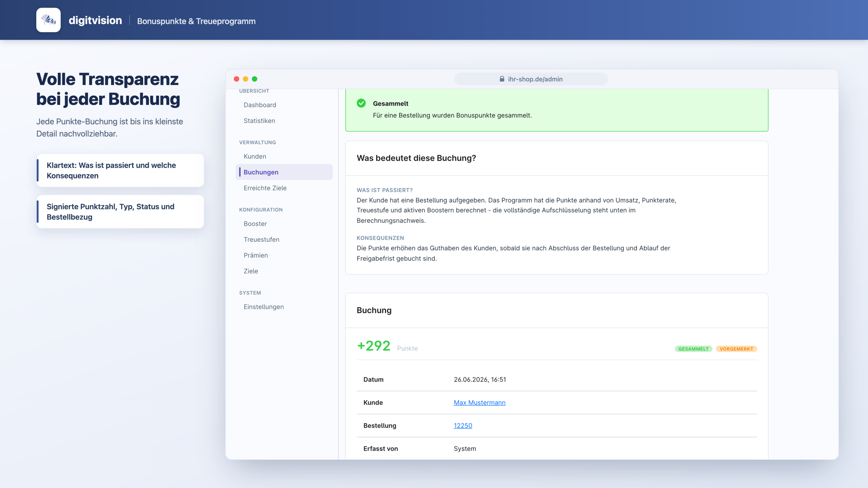Click the red window dot
The image size is (868, 488).
pos(236,79)
